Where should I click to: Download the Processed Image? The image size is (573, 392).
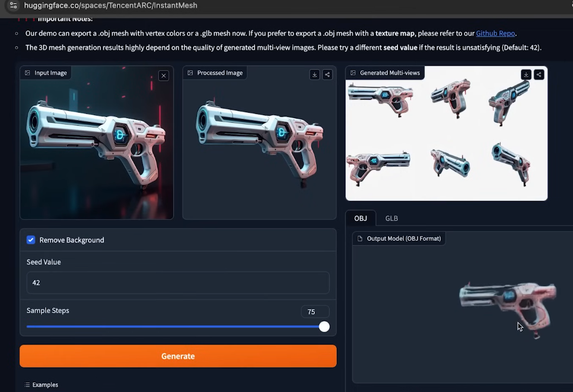(x=314, y=75)
